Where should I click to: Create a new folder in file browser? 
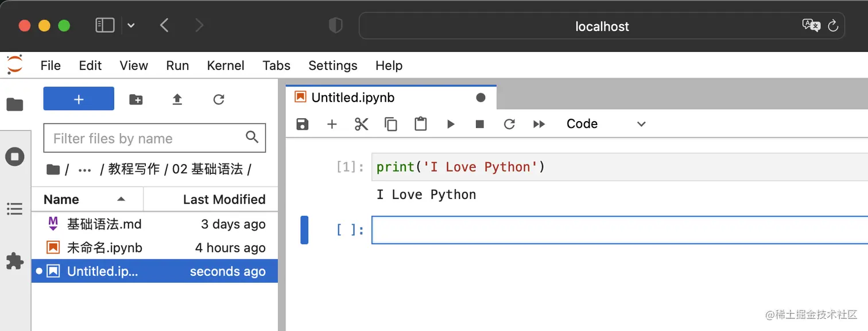[136, 99]
